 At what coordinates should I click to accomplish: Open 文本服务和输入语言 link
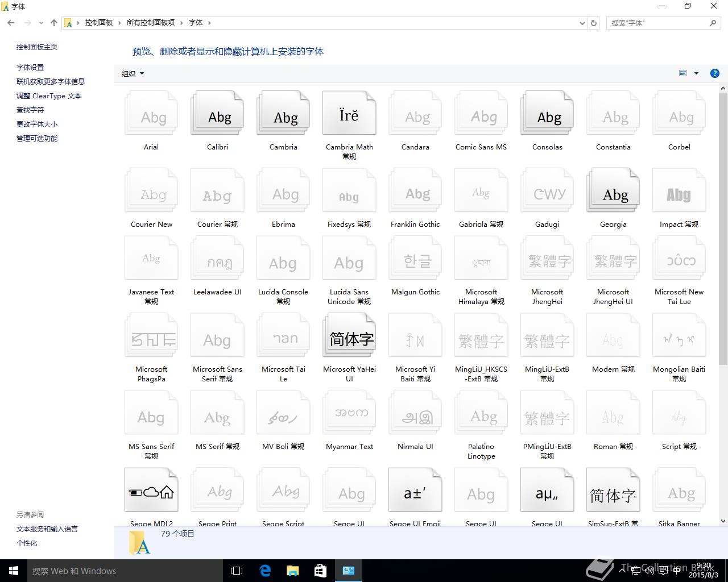click(x=47, y=529)
